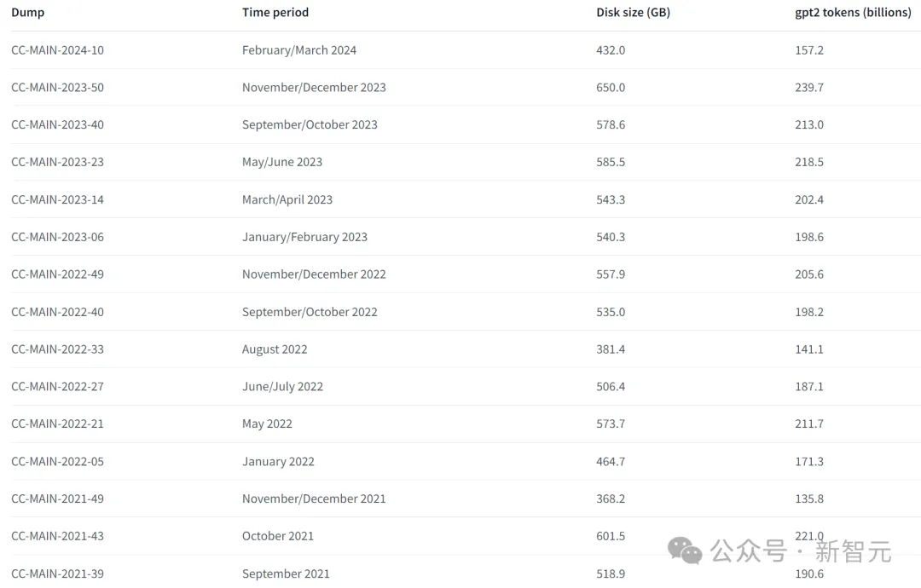Screen dimensions: 921x588
Task: Click the 239.7 gpt2 tokens value
Action: tap(808, 88)
